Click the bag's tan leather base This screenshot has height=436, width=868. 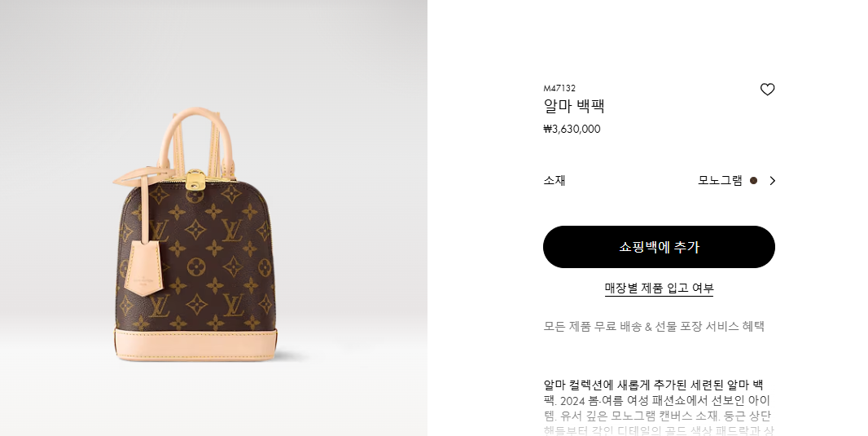[195, 344]
